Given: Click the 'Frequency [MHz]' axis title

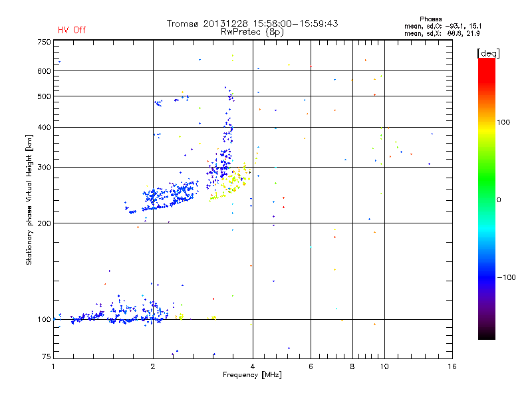Looking at the screenshot, I should [252, 375].
